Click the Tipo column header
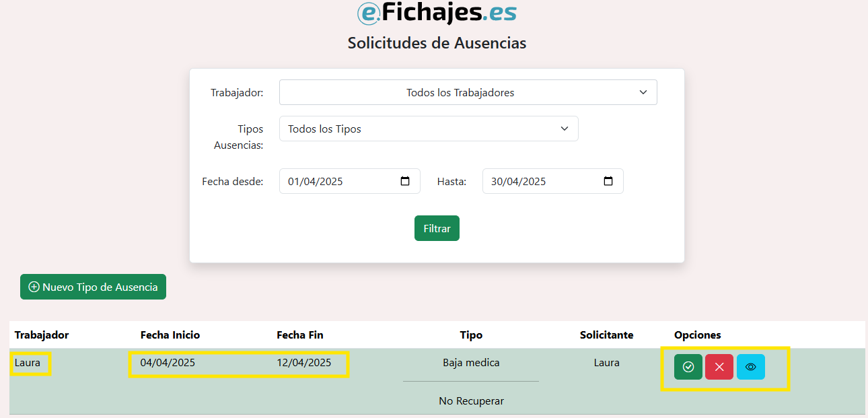Screen dimensions: 868x418 [x=471, y=335]
